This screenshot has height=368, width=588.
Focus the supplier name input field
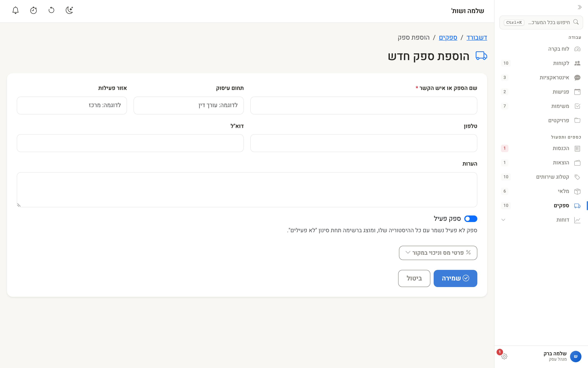point(364,105)
